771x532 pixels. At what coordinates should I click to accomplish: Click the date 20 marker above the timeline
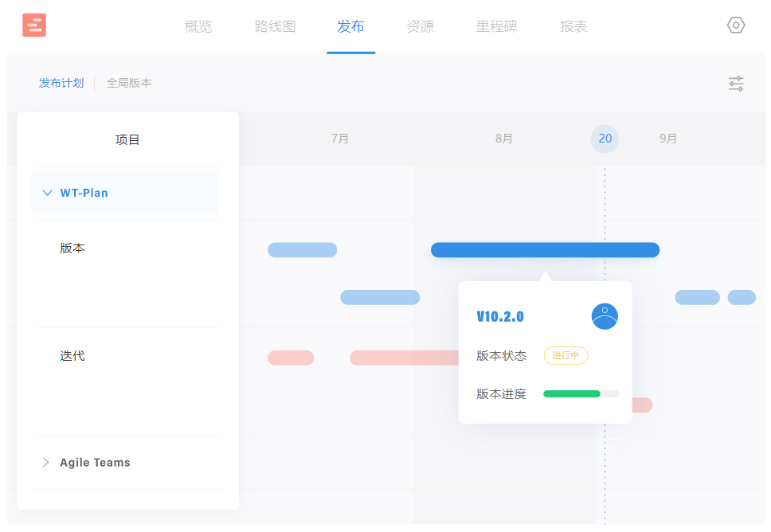[x=605, y=139]
